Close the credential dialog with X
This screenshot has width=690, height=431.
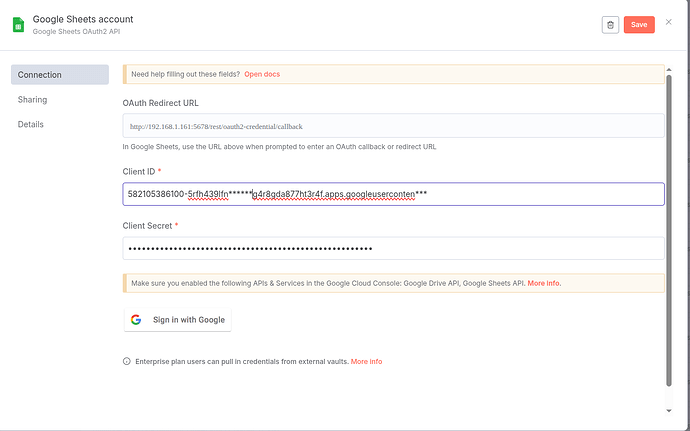pyautogui.click(x=668, y=22)
